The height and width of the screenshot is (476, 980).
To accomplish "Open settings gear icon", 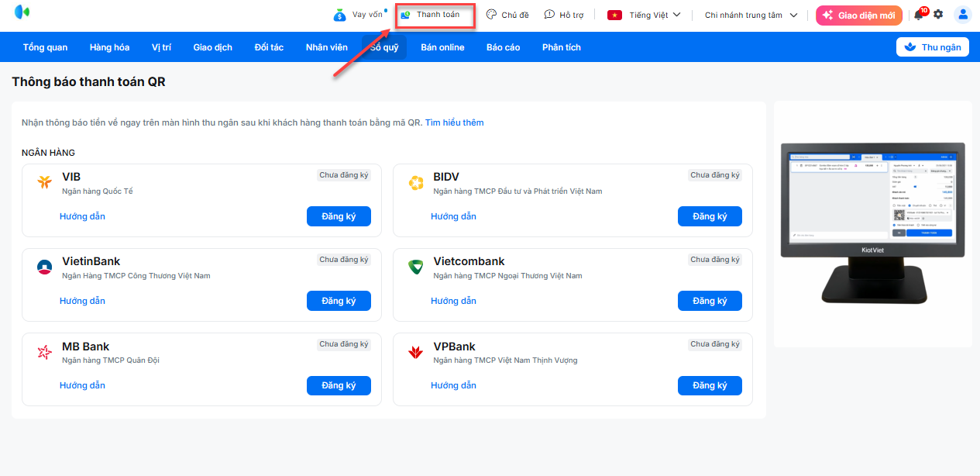I will tap(938, 15).
